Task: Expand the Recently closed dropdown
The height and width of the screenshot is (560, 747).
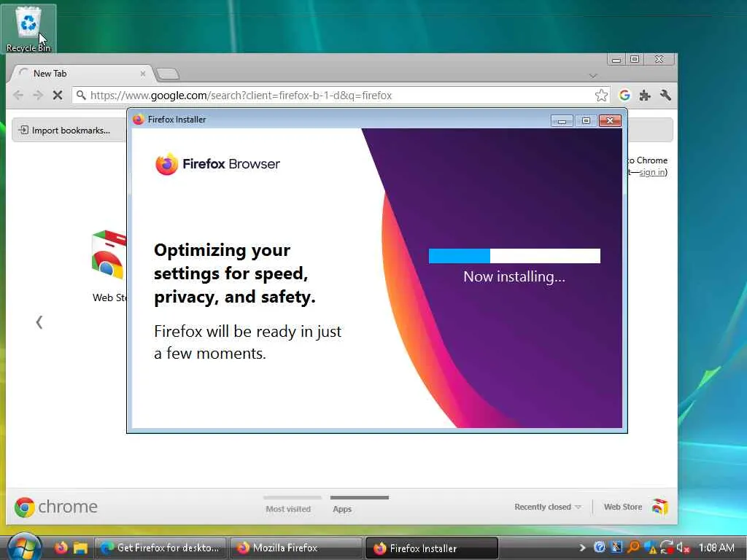Action: click(548, 507)
